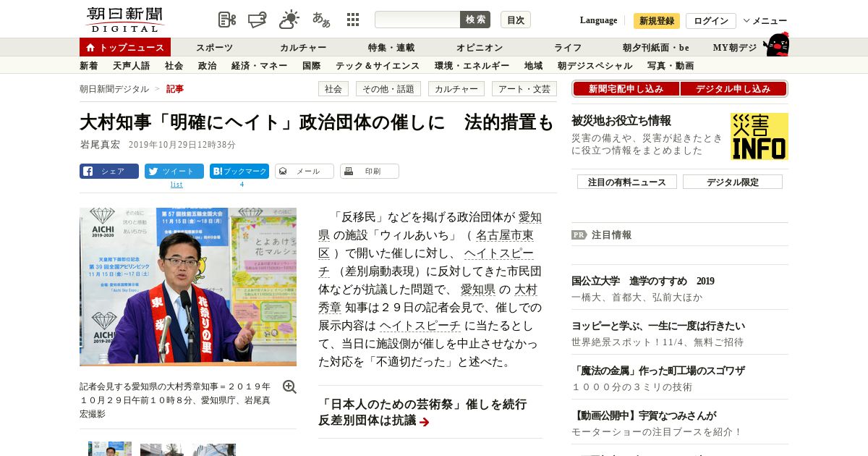The width and height of the screenshot is (868, 456).
Task: Open 被災地お役立ち情報 heading link
Action: pos(621,121)
